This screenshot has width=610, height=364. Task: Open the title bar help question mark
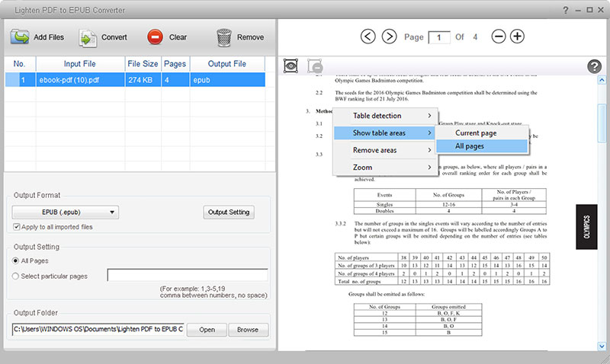pyautogui.click(x=565, y=10)
